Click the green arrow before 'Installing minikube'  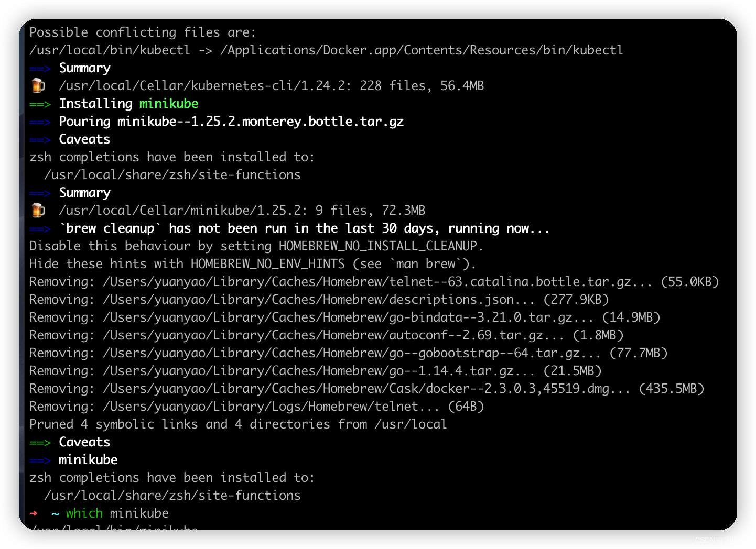tap(40, 104)
